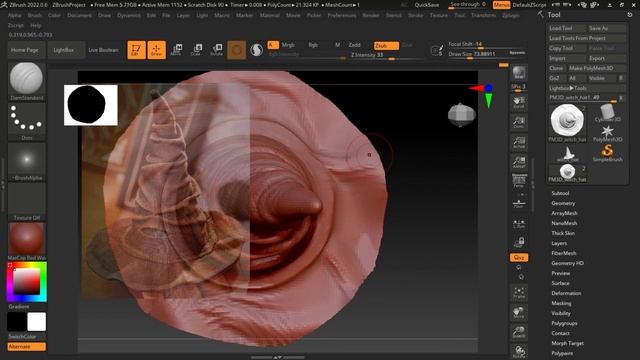Image resolution: width=640 pixels, height=360 pixels.
Task: Click the black circle reference thumbnail
Action: [91, 105]
